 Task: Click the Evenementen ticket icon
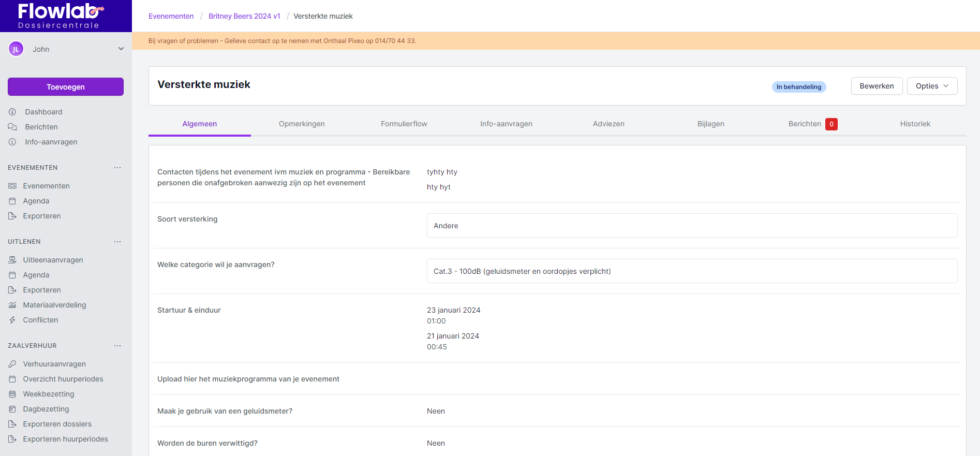pos(12,186)
